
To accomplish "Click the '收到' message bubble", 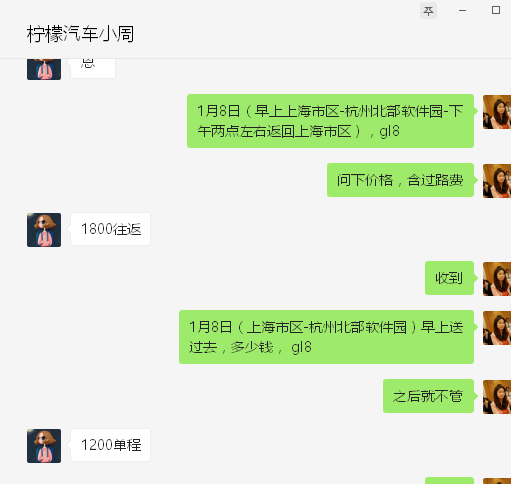I will [x=449, y=278].
